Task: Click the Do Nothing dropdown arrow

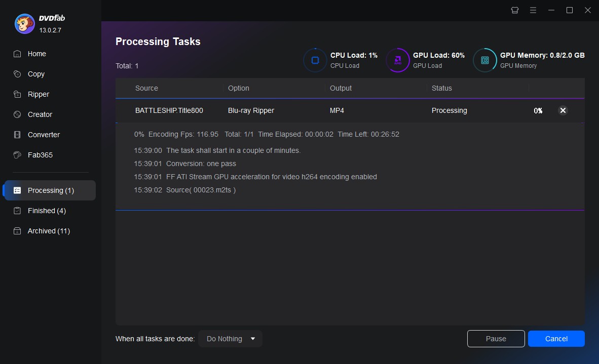Action: click(x=252, y=339)
